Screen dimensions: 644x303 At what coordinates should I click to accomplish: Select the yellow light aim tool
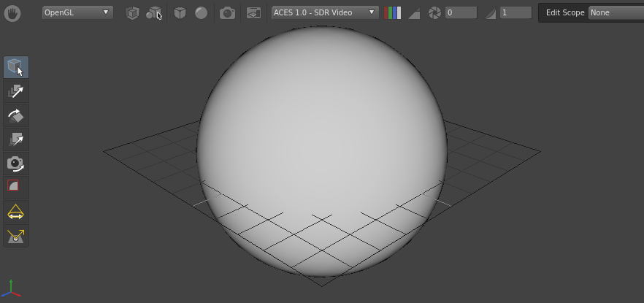15,236
